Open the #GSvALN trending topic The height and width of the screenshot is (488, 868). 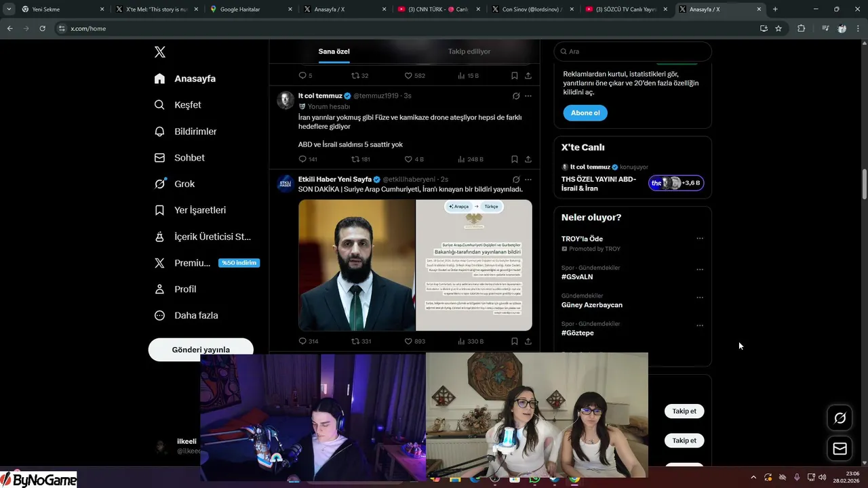tap(577, 277)
